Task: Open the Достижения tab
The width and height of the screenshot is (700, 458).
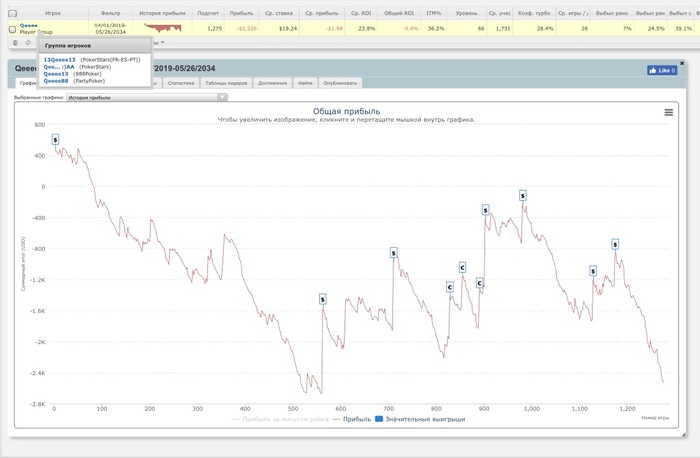Action: pyautogui.click(x=272, y=83)
